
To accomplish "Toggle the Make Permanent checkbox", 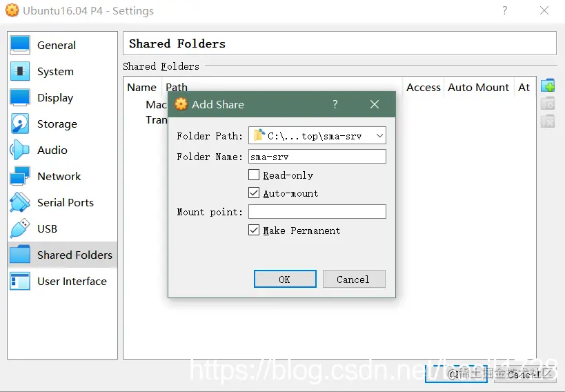I will (254, 230).
